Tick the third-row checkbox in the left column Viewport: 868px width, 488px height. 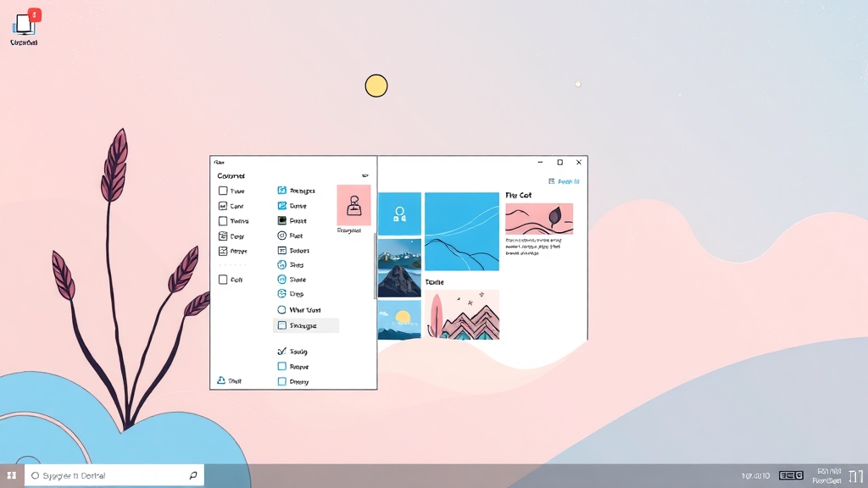(223, 221)
